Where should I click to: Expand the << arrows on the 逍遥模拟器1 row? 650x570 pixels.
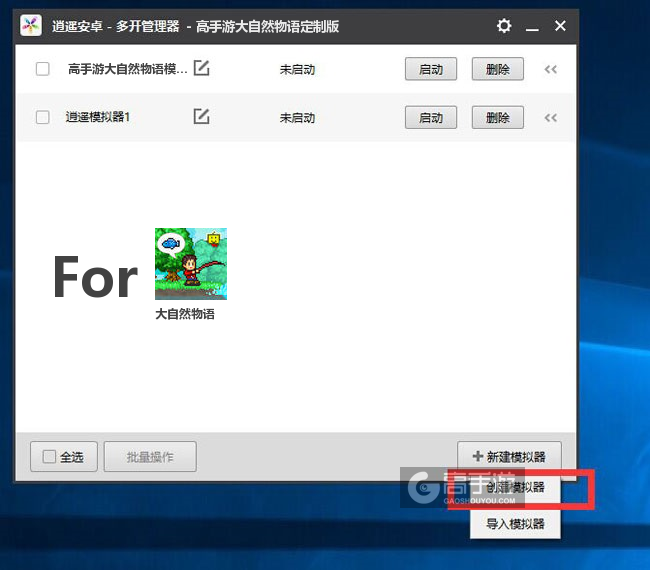pos(550,117)
